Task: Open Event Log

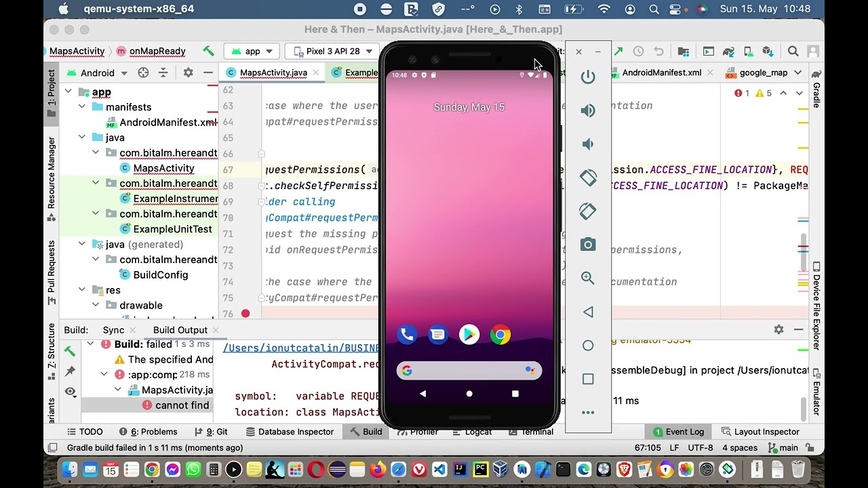Action: 678,432
